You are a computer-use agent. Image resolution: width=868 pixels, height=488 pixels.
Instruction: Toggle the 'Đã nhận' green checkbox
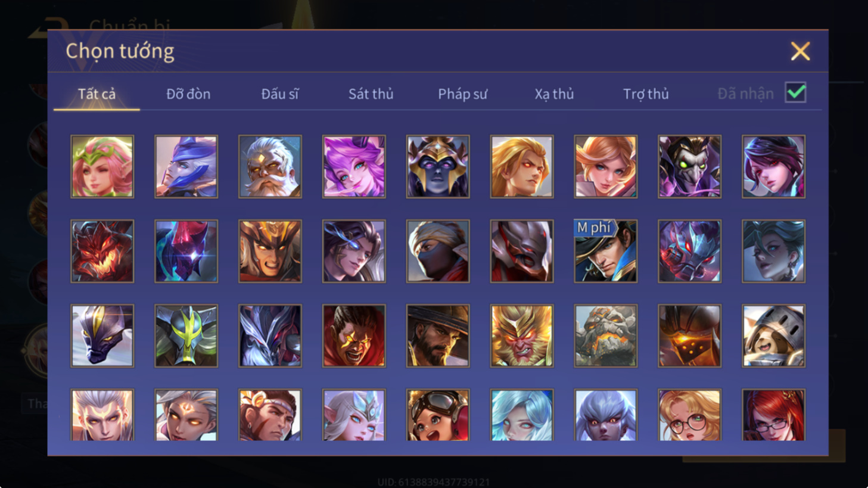point(795,93)
